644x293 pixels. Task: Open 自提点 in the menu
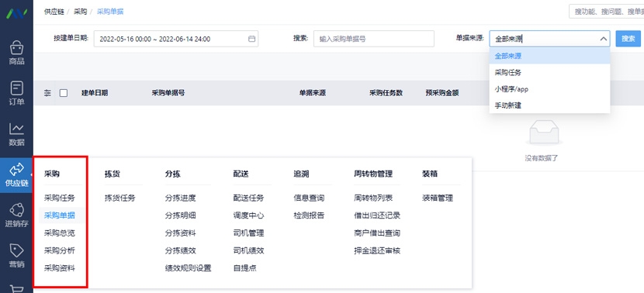[x=244, y=268]
